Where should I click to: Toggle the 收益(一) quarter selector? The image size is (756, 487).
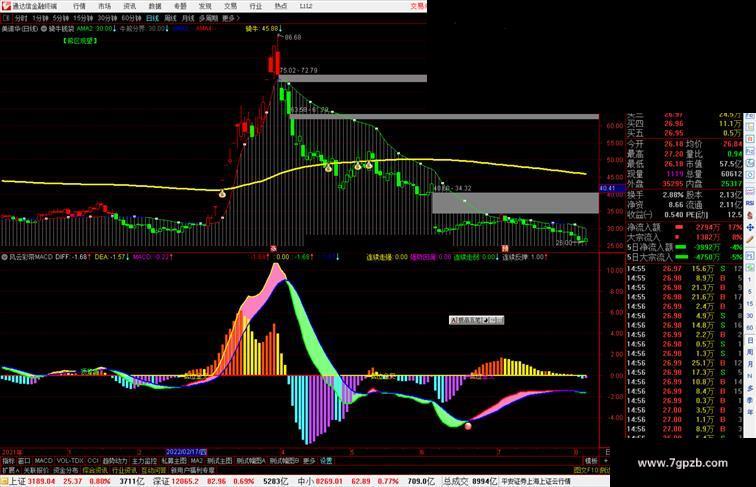coord(639,215)
